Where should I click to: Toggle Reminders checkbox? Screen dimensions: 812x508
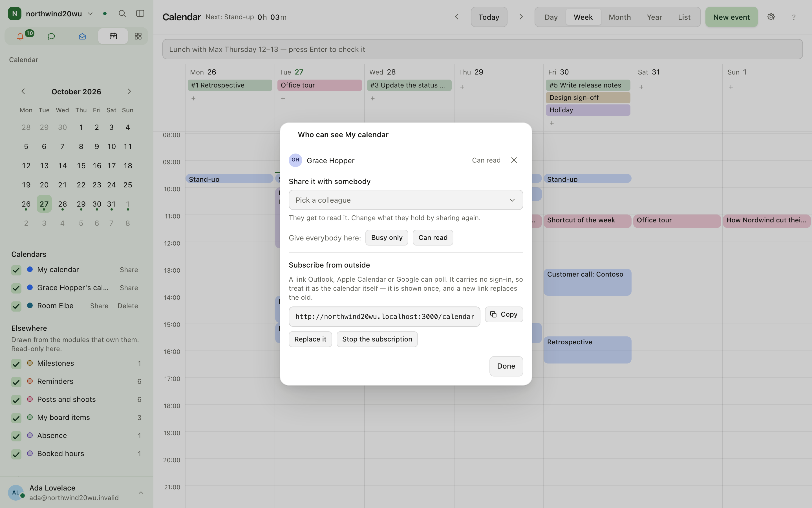[16, 382]
